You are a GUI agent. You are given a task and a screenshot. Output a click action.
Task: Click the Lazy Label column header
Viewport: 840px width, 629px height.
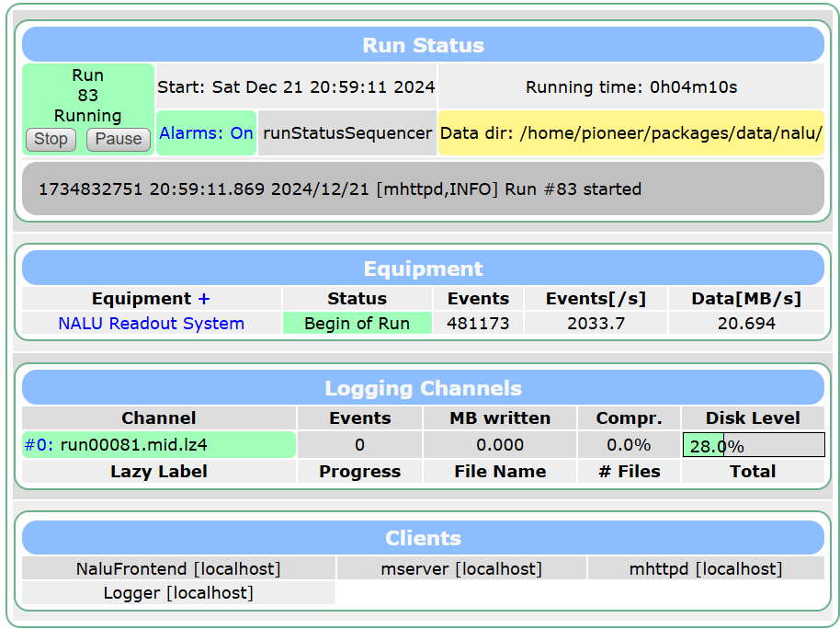pos(159,472)
